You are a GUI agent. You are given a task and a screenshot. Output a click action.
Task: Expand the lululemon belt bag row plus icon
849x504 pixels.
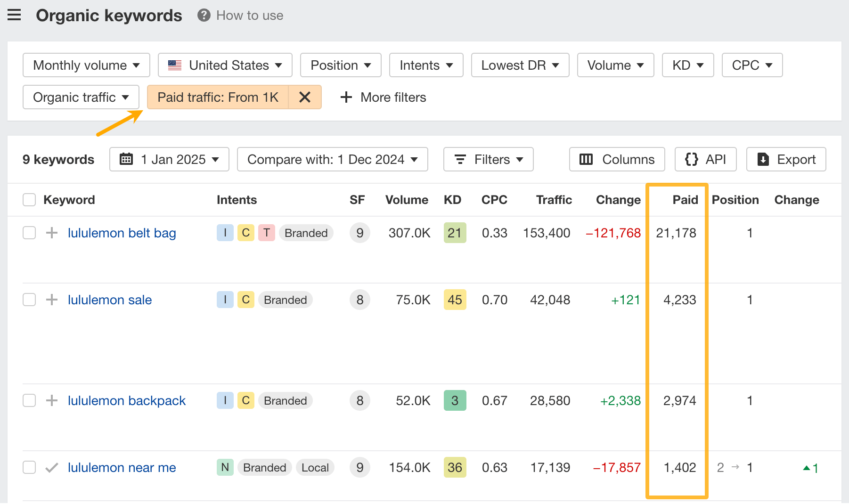pos(52,233)
